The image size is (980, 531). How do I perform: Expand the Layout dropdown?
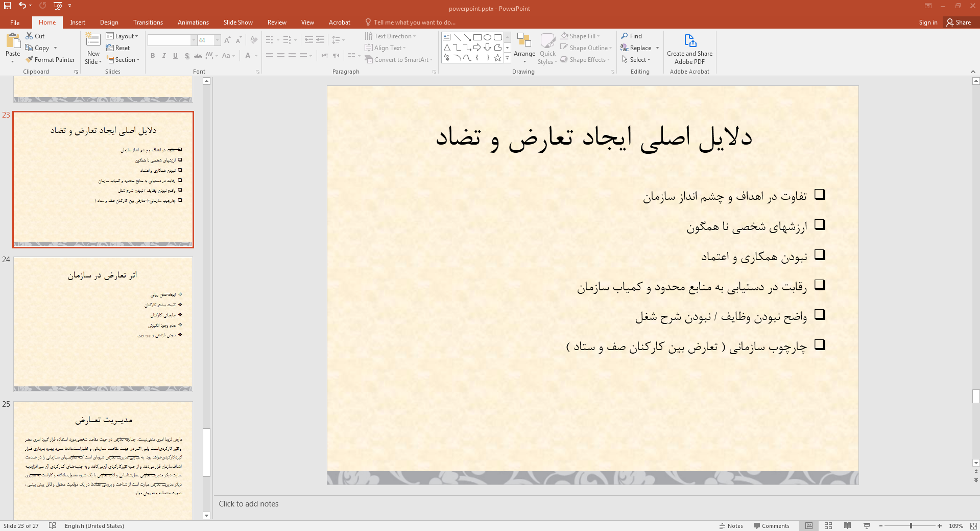122,36
